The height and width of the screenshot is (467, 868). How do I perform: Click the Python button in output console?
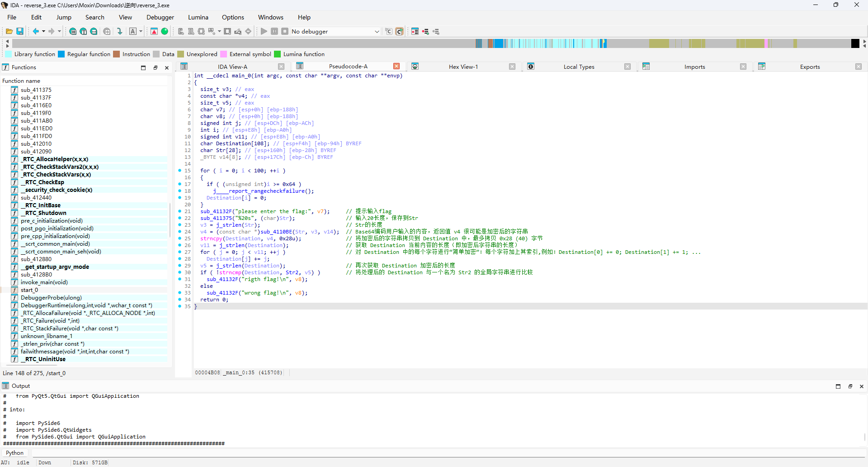[x=15, y=453]
